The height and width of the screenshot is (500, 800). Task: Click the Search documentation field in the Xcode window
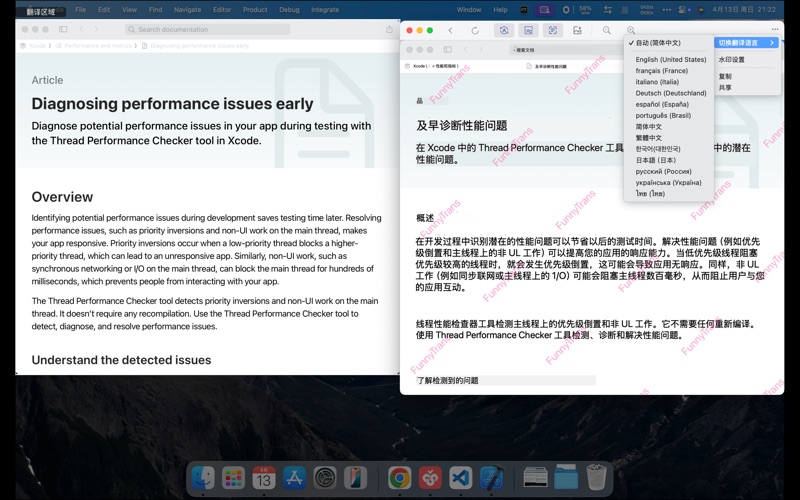pos(207,30)
